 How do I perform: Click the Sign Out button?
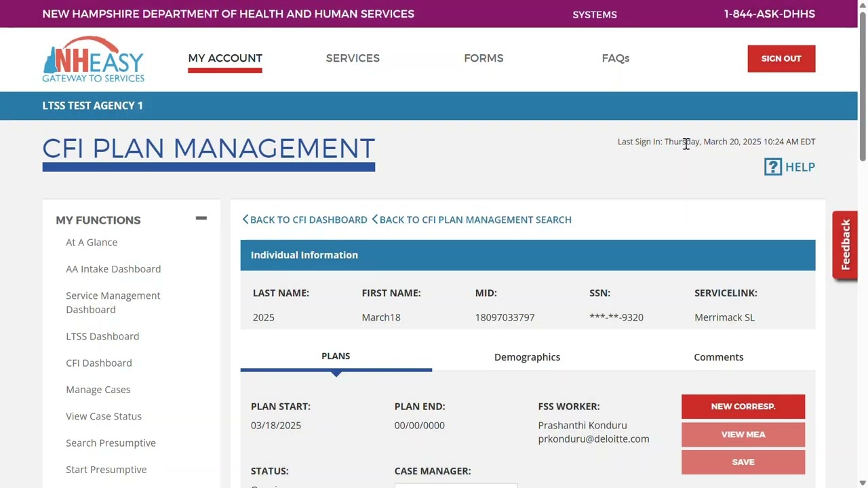(781, 58)
